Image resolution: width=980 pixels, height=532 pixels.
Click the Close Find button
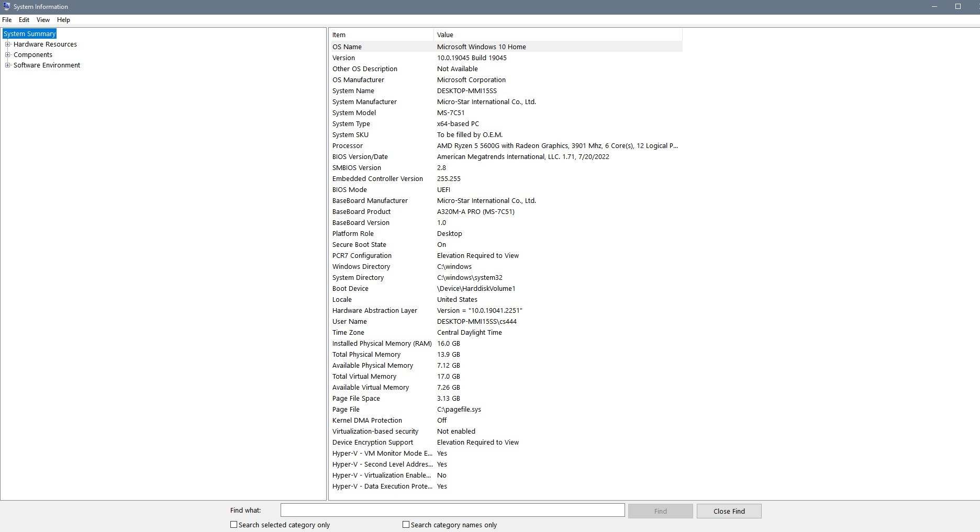point(729,511)
